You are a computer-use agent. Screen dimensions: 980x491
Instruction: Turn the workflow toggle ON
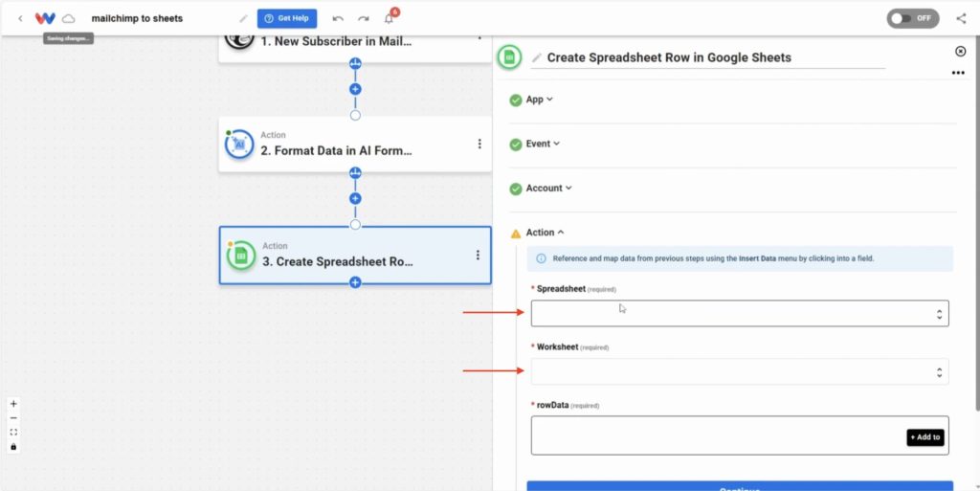click(x=912, y=18)
